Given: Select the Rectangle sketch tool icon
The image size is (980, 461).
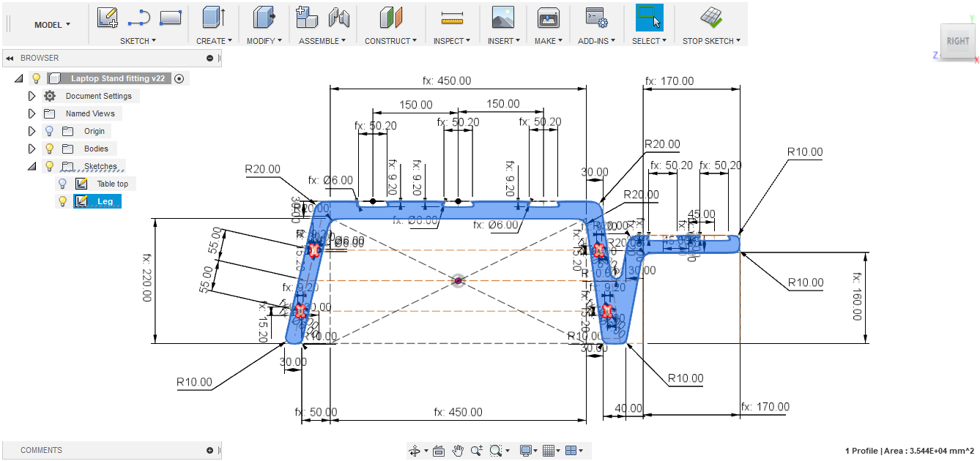Looking at the screenshot, I should [x=170, y=18].
